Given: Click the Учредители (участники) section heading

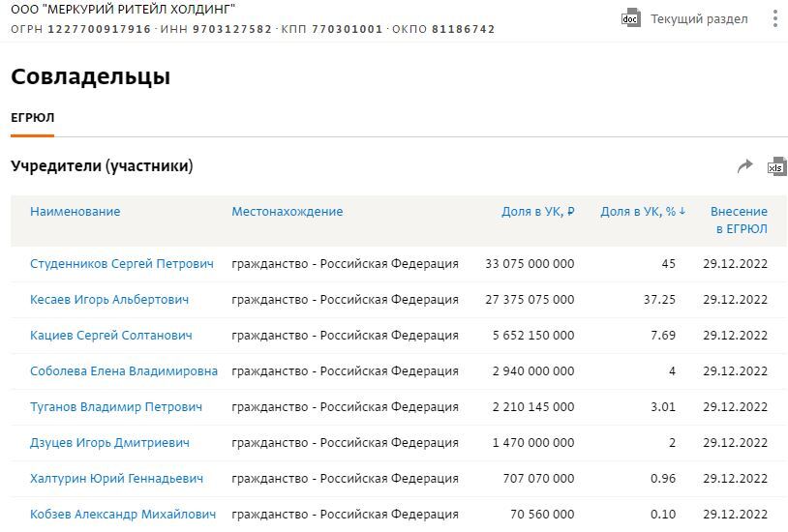Looking at the screenshot, I should point(102,166).
